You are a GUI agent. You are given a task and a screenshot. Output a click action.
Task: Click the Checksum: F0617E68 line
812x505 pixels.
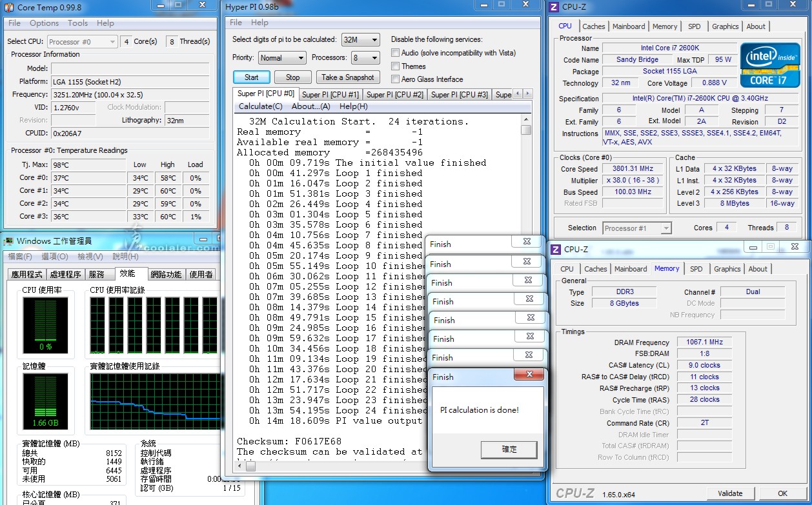point(289,441)
